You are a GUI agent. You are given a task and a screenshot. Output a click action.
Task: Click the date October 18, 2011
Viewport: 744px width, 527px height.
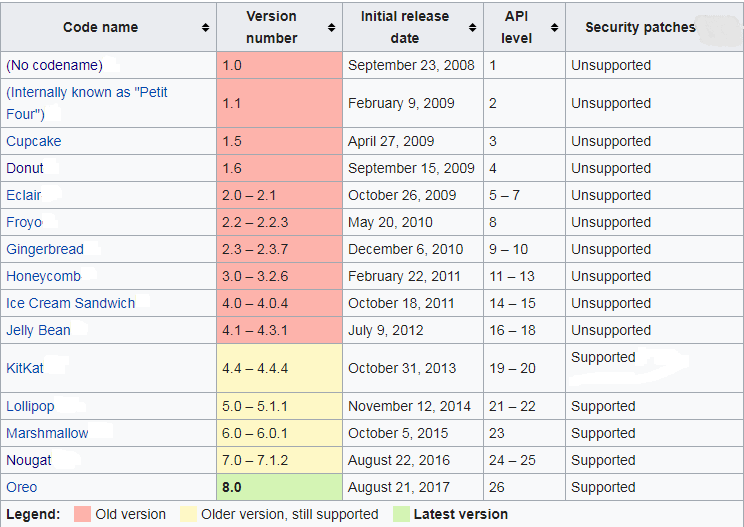click(401, 303)
